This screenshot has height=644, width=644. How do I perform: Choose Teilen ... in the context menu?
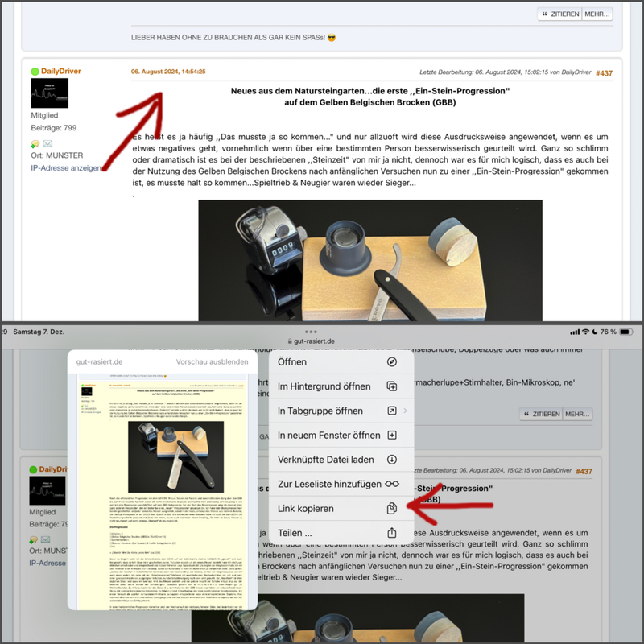point(341,533)
